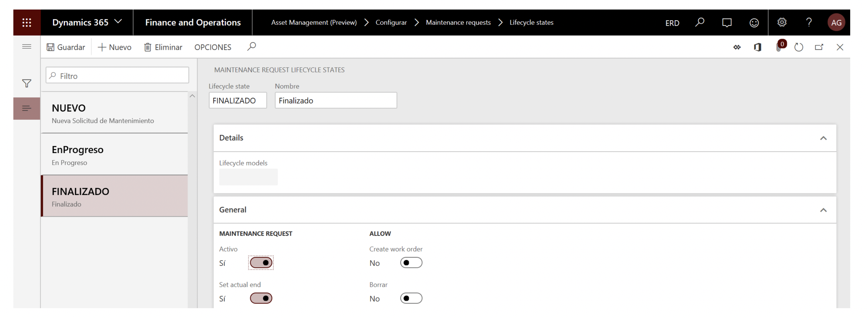Click the list scroll up arrow
The image size is (868, 318).
click(x=192, y=96)
